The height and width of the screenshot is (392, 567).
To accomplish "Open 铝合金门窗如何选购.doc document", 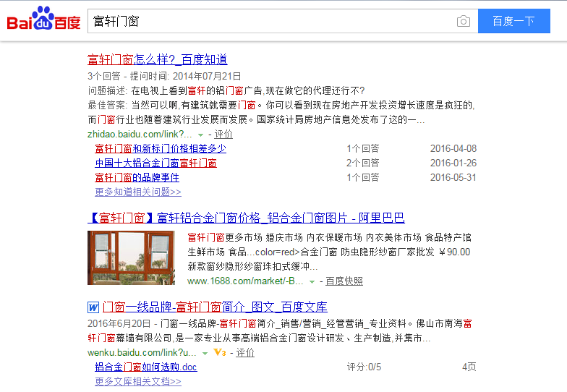I will click(146, 367).
